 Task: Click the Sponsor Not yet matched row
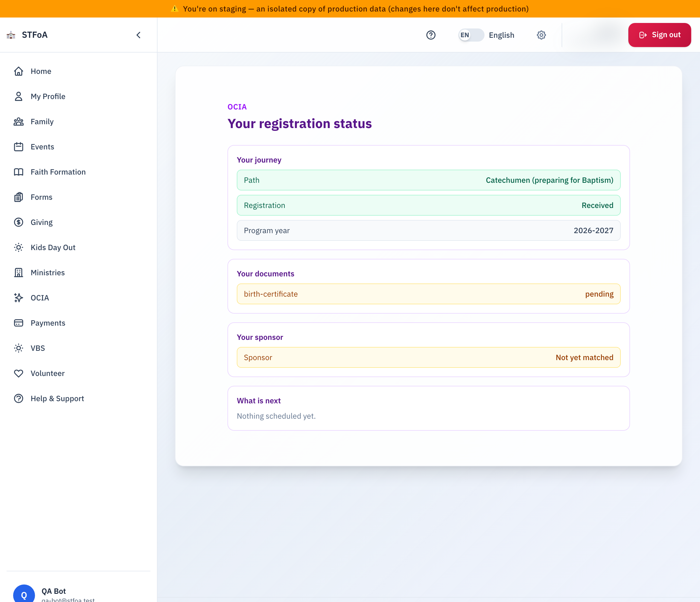pyautogui.click(x=428, y=358)
